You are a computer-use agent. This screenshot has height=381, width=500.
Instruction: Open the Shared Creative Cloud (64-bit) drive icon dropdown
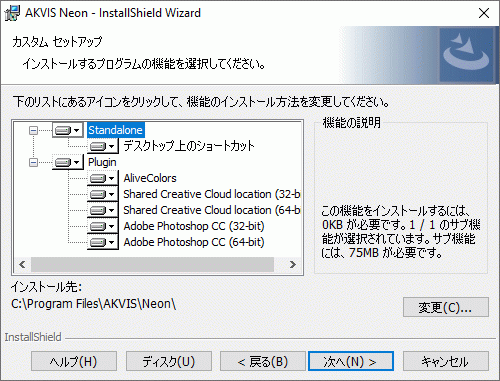click(103, 210)
